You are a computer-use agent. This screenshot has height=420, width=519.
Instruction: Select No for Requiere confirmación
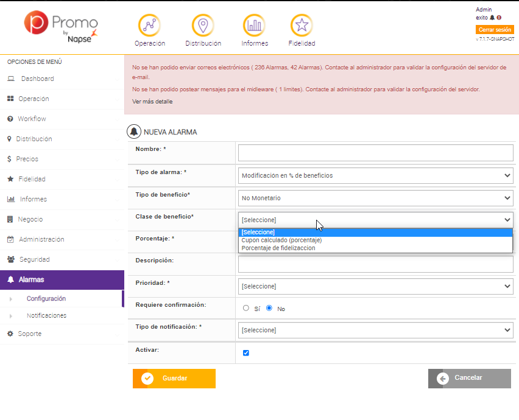[269, 308]
